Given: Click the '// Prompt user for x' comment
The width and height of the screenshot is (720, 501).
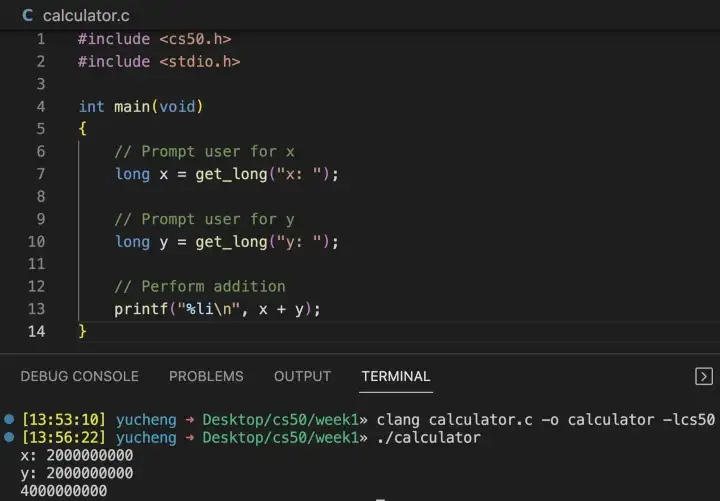Looking at the screenshot, I should click(204, 152).
